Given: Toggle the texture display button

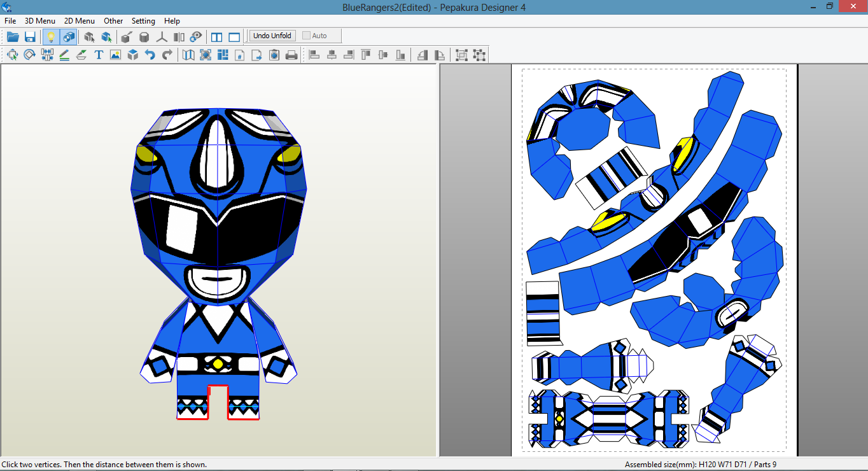Looking at the screenshot, I should (x=68, y=36).
